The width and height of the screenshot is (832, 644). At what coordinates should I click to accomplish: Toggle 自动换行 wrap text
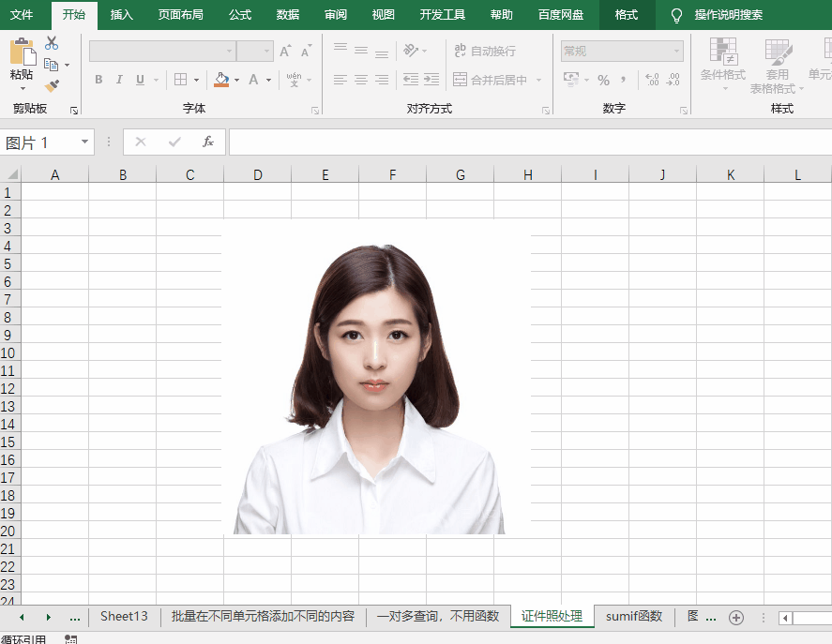tap(485, 51)
